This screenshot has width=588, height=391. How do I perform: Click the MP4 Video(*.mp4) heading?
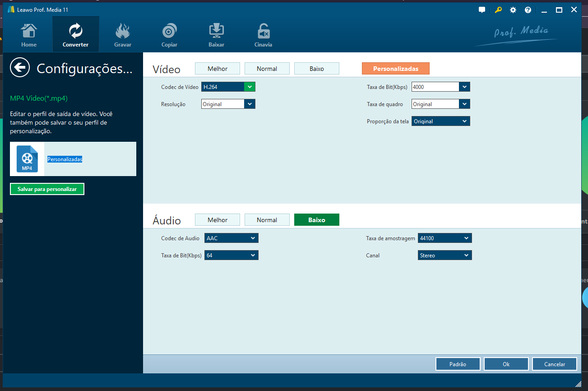pos(39,98)
